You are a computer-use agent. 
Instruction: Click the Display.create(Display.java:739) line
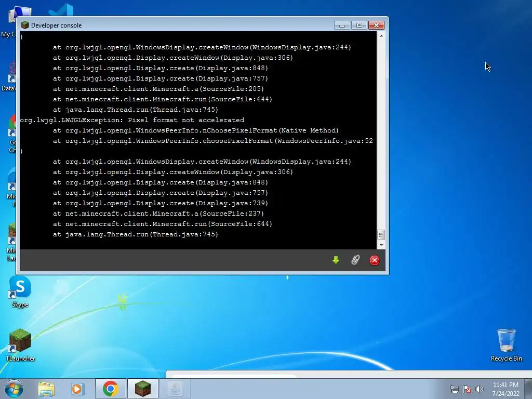coord(161,203)
